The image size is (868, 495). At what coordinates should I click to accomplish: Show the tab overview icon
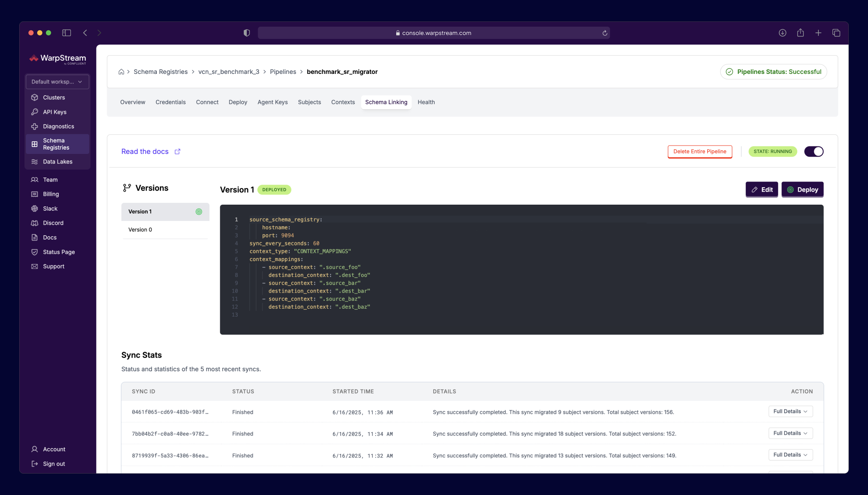click(836, 33)
